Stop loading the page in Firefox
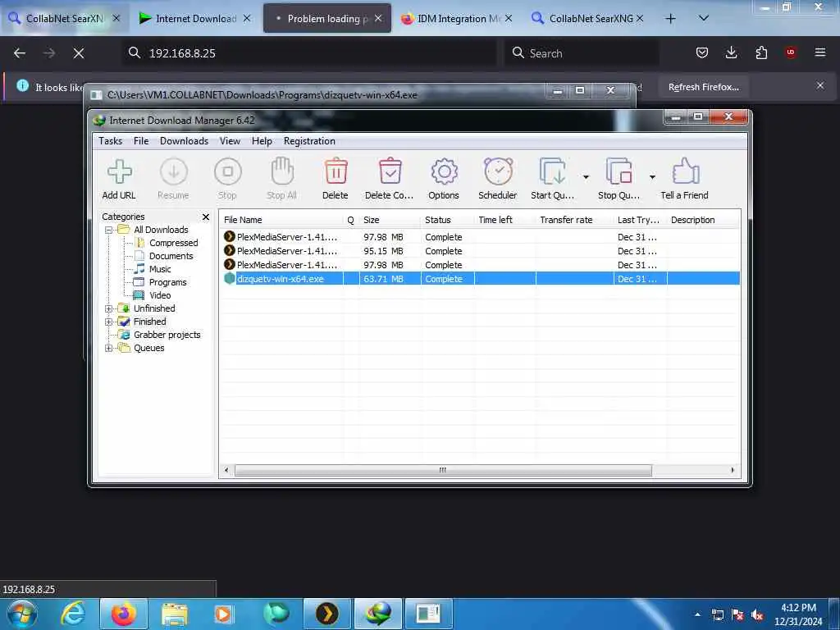This screenshot has height=630, width=840. (79, 53)
